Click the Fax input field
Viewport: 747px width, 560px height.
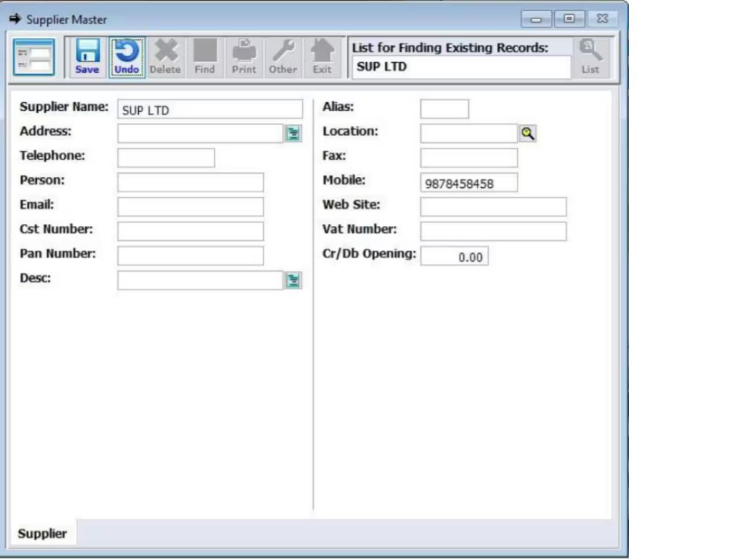click(x=469, y=158)
